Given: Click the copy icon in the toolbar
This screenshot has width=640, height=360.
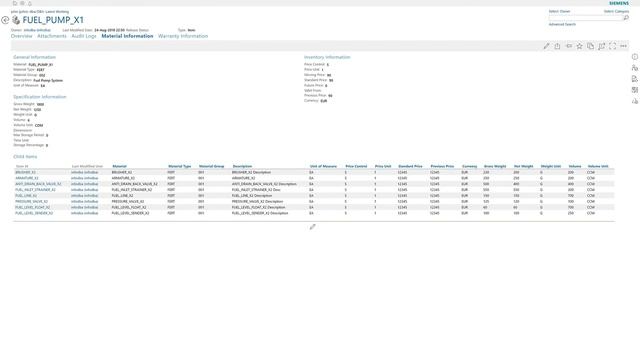Looking at the screenshot, I should (590, 46).
